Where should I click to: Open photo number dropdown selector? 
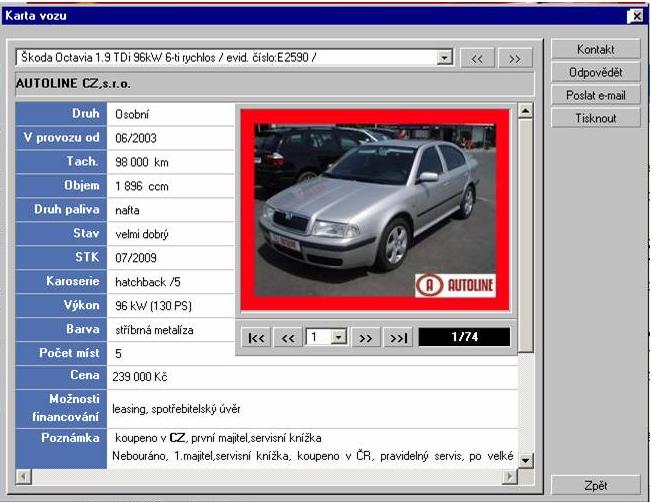pyautogui.click(x=339, y=338)
